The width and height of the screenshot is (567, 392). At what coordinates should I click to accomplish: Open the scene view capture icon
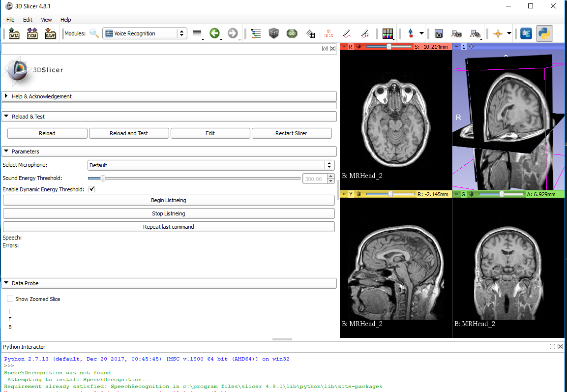point(457,33)
